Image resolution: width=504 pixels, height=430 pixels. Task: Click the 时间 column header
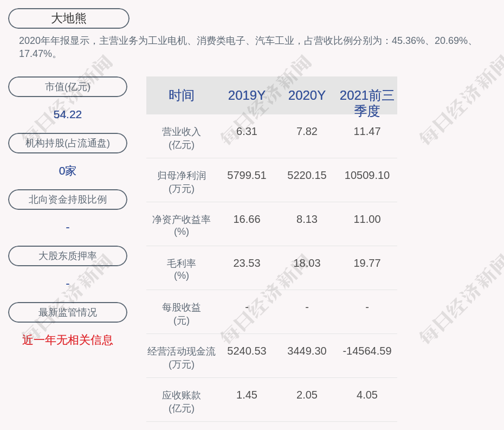click(x=181, y=95)
